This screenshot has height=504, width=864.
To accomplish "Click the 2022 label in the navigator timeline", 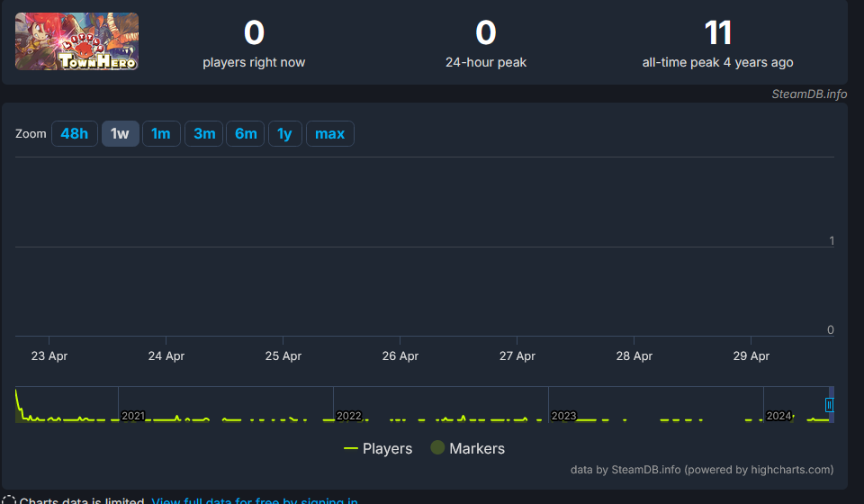I will (348, 416).
